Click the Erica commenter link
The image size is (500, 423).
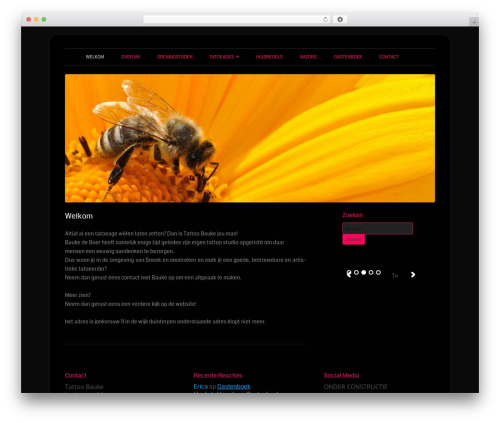click(x=201, y=386)
